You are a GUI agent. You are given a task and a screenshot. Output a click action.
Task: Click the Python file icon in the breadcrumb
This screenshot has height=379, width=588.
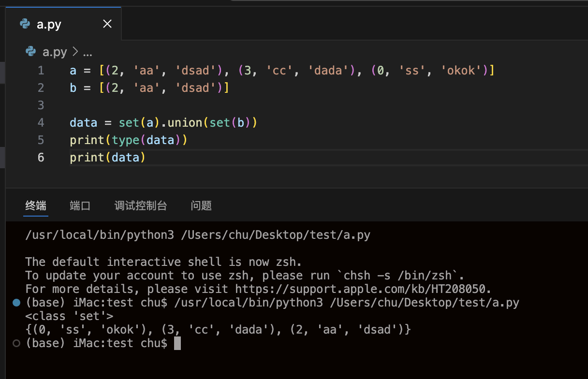coord(30,52)
